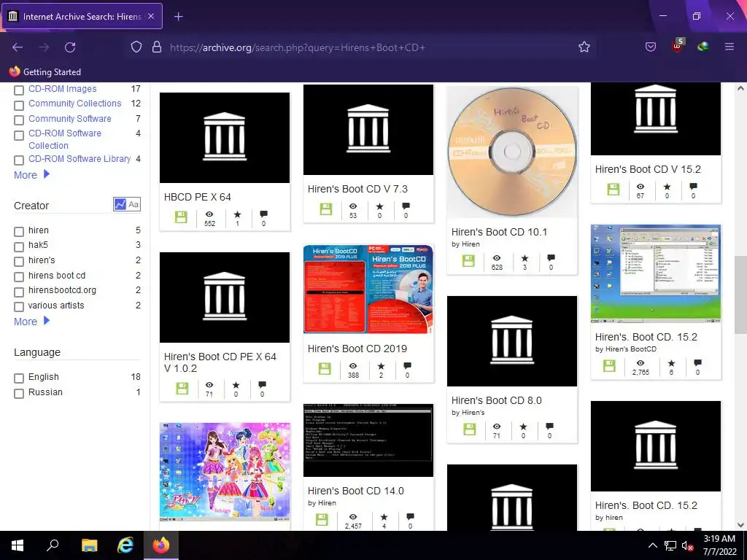Close the Internet Archive Search tab
Viewport: 747px width, 560px height.
point(151,16)
